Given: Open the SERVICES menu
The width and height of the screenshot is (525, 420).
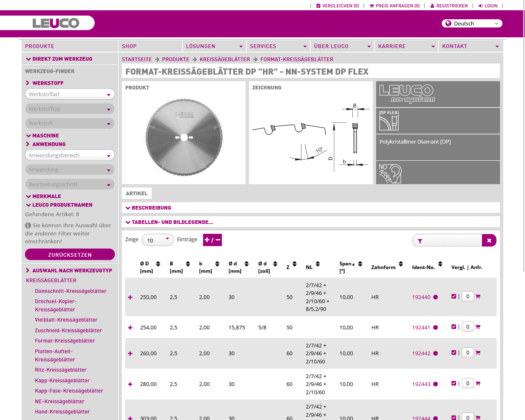Looking at the screenshot, I should click(278, 46).
